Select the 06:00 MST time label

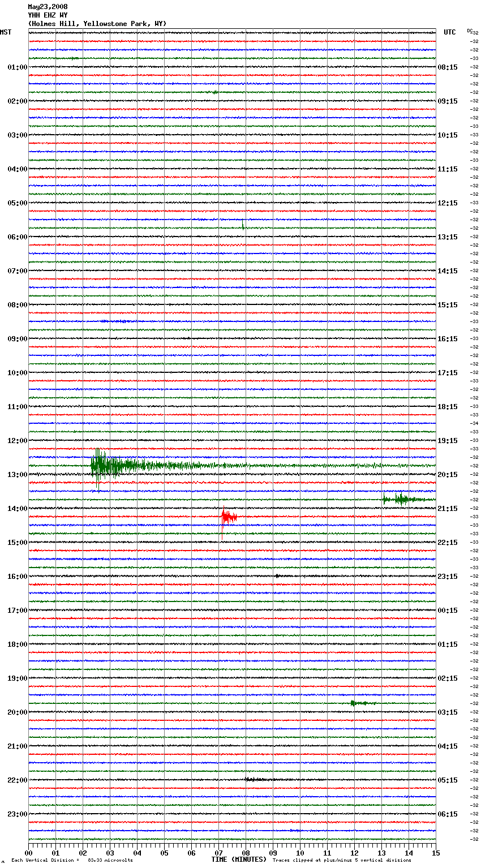point(18,237)
